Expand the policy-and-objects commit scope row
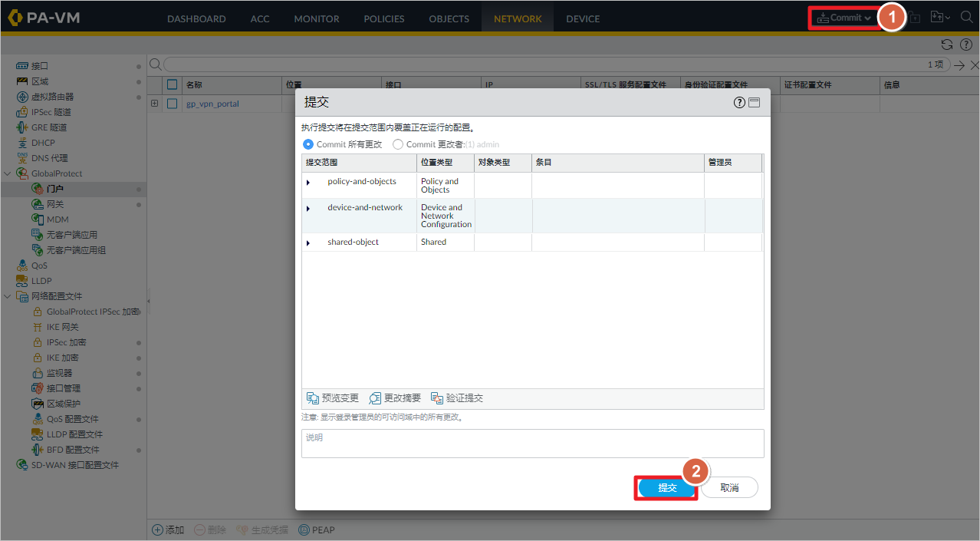The width and height of the screenshot is (980, 541). tap(308, 183)
